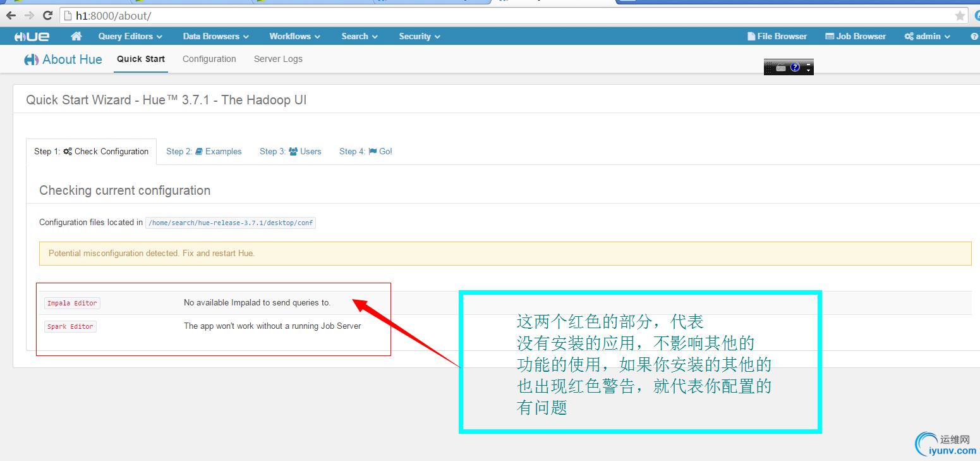The width and height of the screenshot is (980, 461).
Task: Open the language bar options arrow
Action: tap(808, 70)
